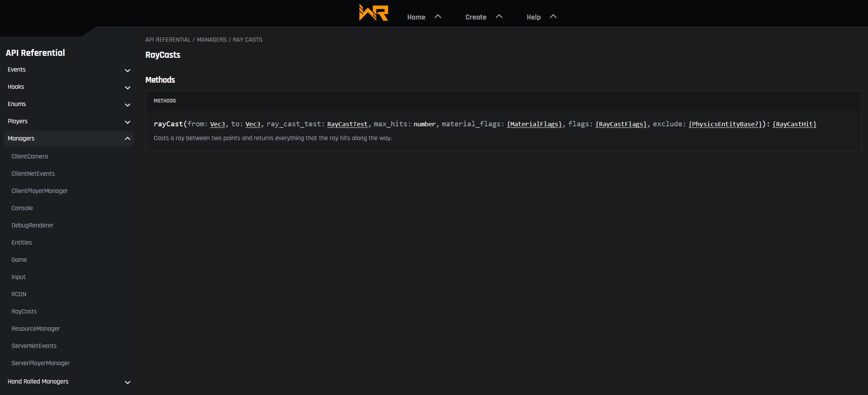Open the RayCastFlags type definition link

[x=621, y=124]
